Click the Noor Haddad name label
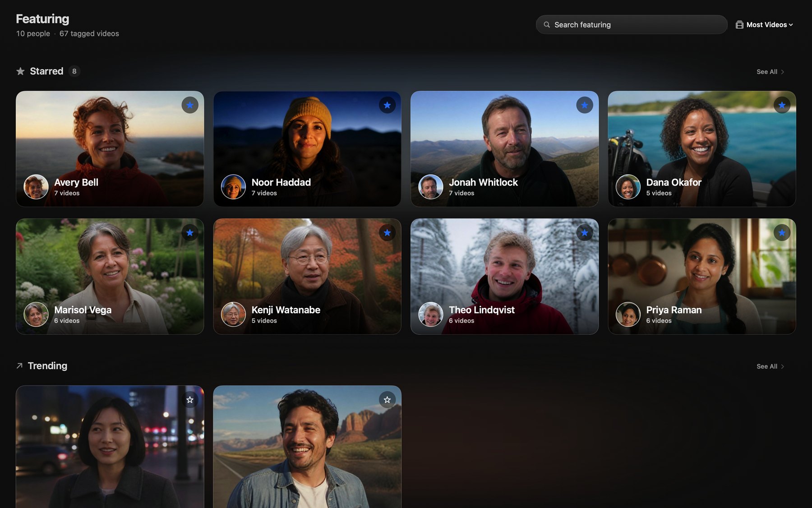Screen dimensions: 812x508 tap(281, 182)
